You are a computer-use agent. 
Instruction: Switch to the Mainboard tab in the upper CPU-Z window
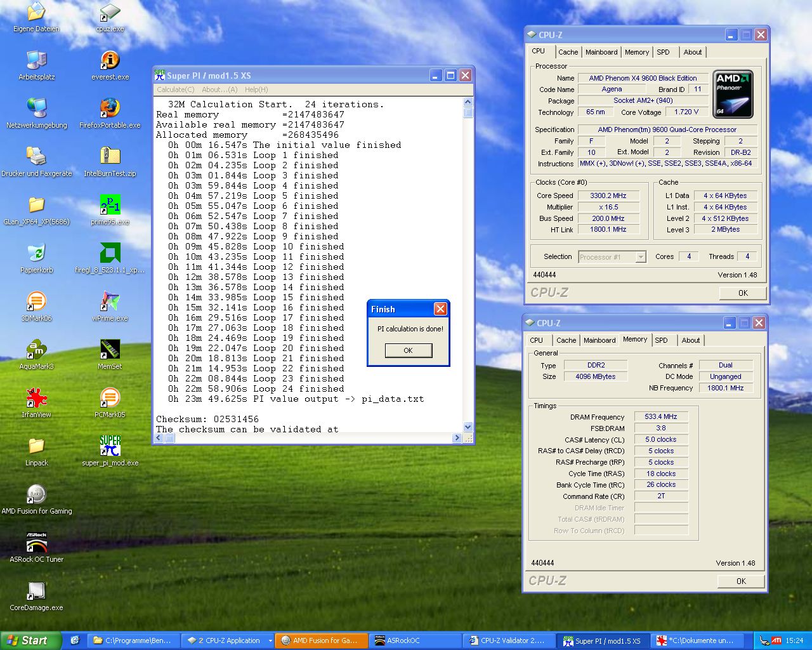(601, 52)
